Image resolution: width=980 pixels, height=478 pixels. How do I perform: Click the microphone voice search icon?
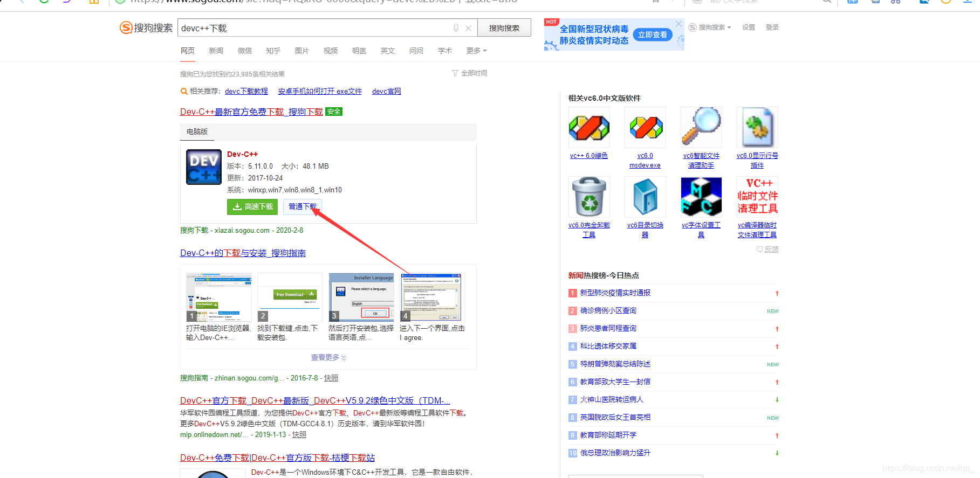point(456,28)
